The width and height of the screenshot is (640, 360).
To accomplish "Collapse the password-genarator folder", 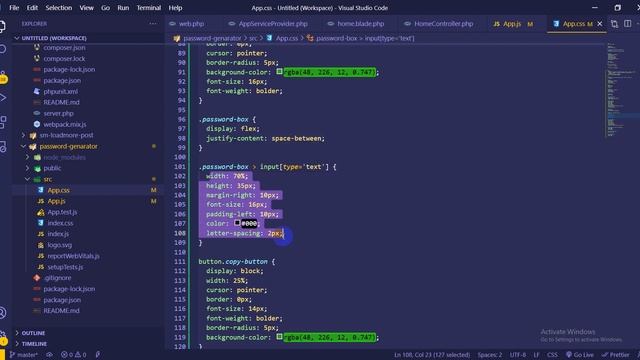I will [69, 146].
